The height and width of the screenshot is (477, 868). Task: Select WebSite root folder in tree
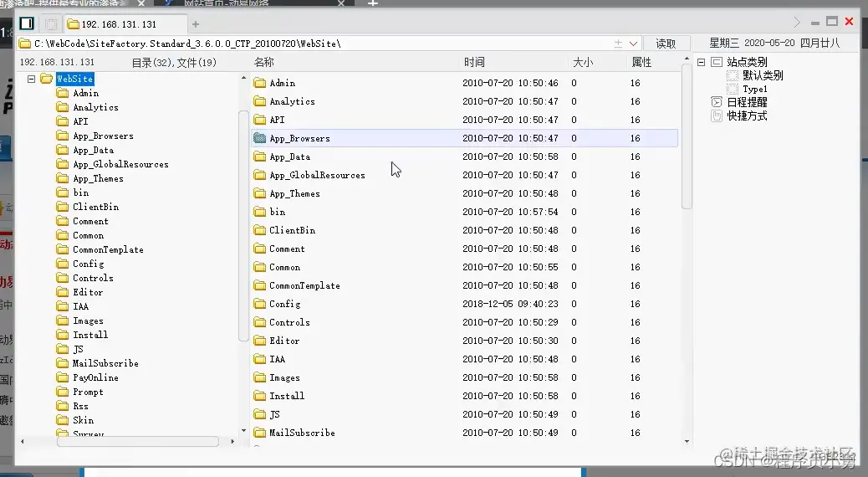pos(74,79)
